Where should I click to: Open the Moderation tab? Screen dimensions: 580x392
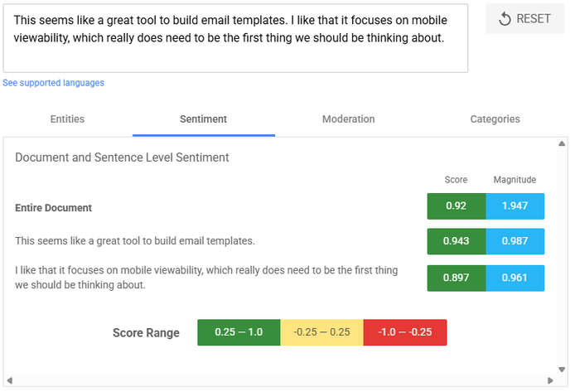348,119
